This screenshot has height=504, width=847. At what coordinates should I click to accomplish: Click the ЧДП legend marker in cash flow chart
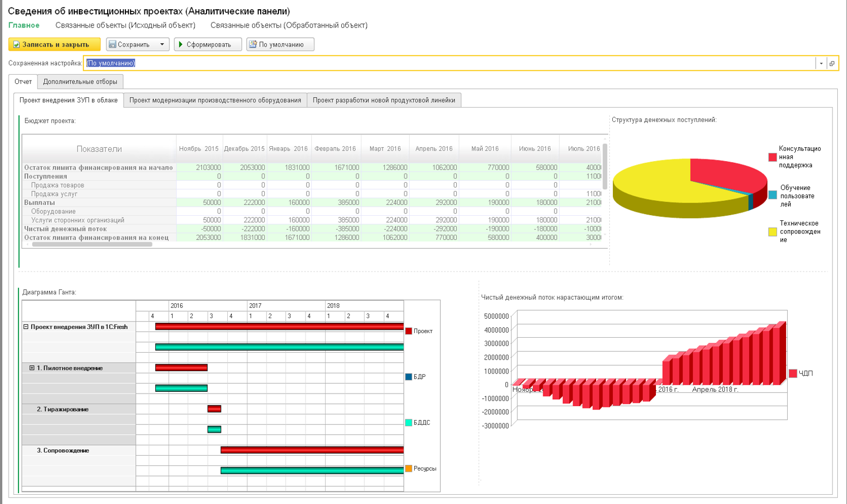point(792,373)
